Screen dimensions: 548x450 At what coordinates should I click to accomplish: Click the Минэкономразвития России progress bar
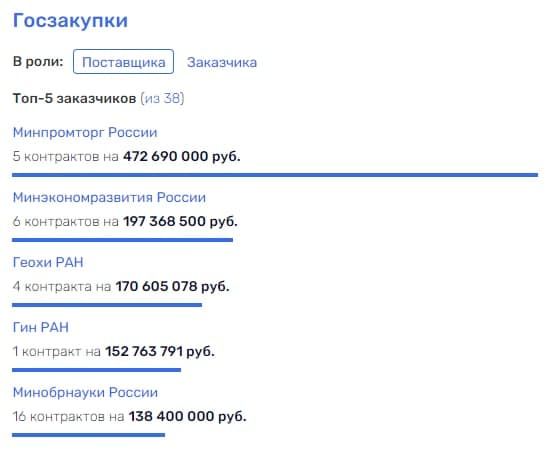tap(122, 240)
